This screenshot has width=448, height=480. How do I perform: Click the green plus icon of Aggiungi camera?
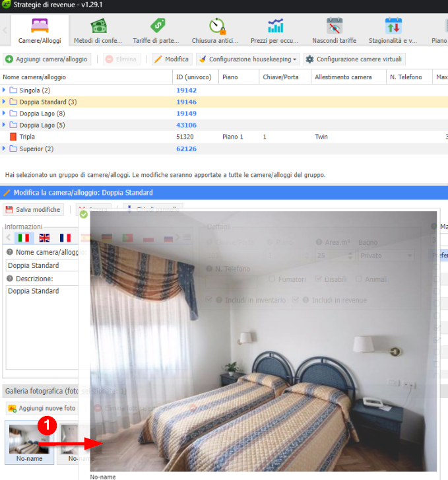9,59
